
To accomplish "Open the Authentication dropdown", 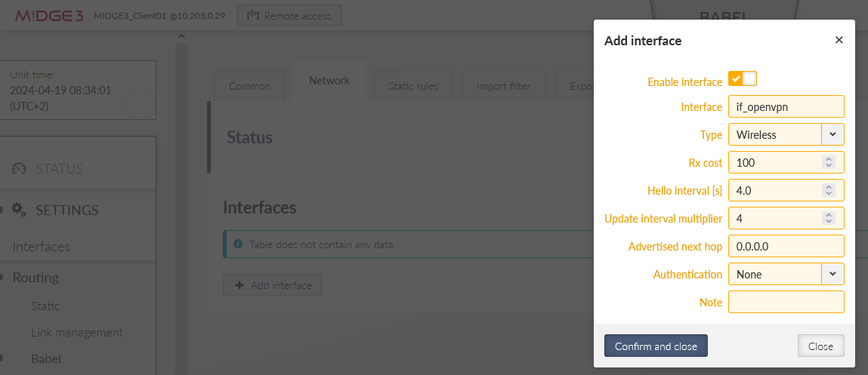I will [x=832, y=274].
